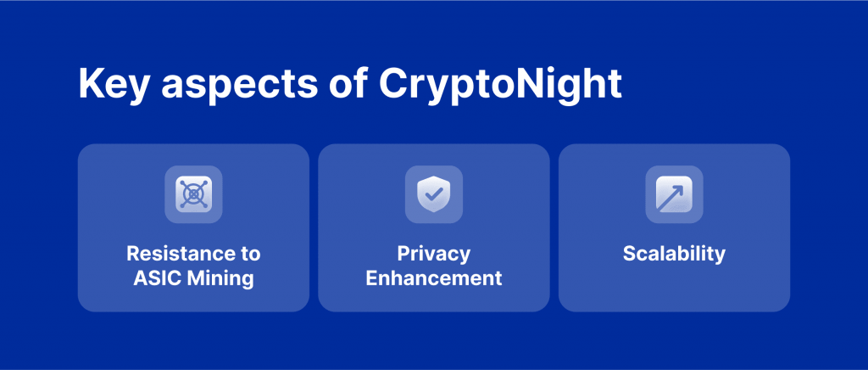Click the "Resistance to" text line
Viewport: 868px width, 370px height.
click(x=193, y=254)
